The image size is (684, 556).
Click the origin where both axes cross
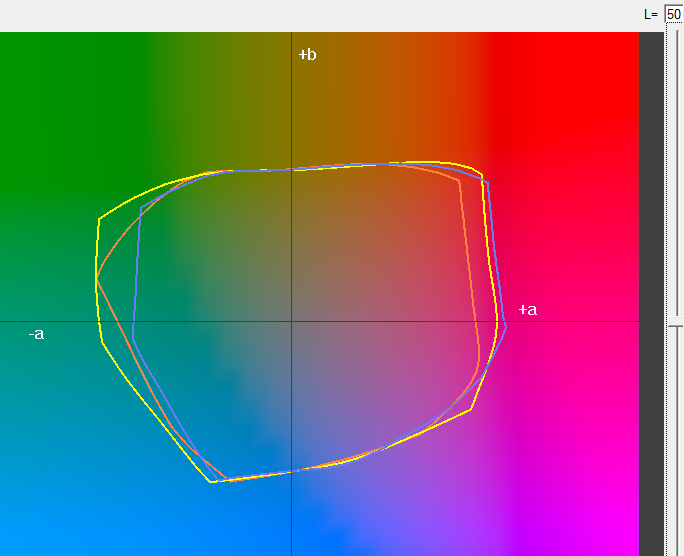[x=291, y=321]
